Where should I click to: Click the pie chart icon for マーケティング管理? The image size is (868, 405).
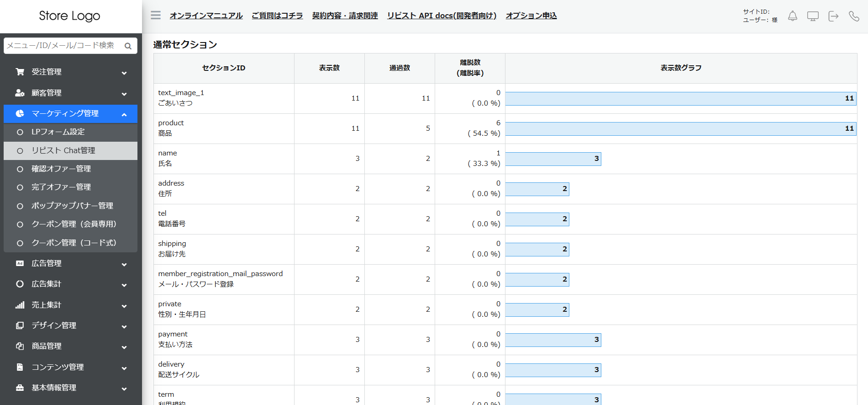click(20, 113)
